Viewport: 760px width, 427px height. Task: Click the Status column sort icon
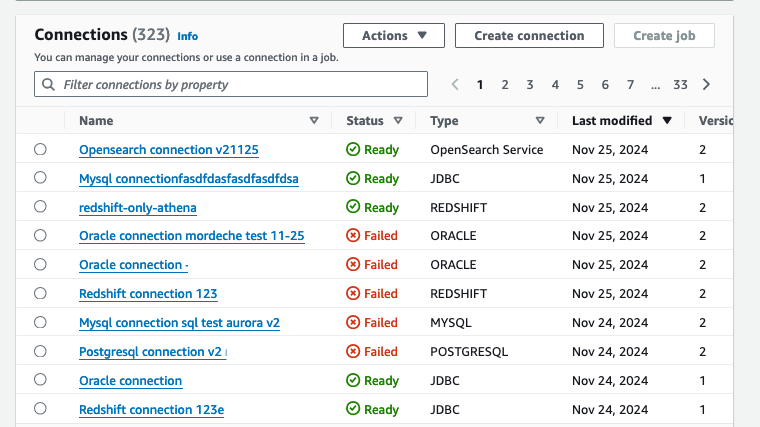pyautogui.click(x=398, y=121)
